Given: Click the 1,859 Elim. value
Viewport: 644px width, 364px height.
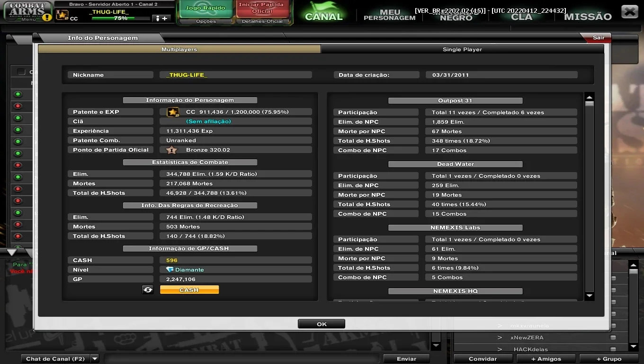Looking at the screenshot, I should 448,122.
